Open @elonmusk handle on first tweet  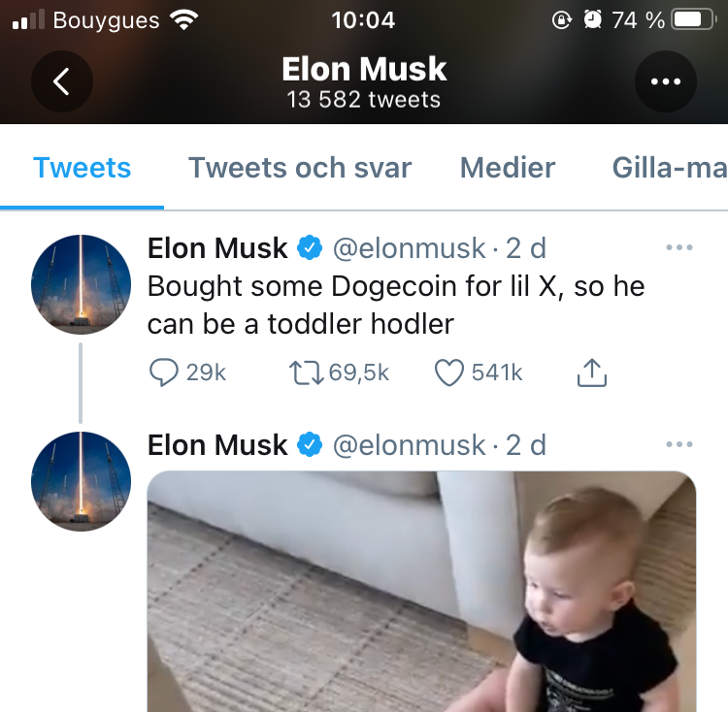409,248
